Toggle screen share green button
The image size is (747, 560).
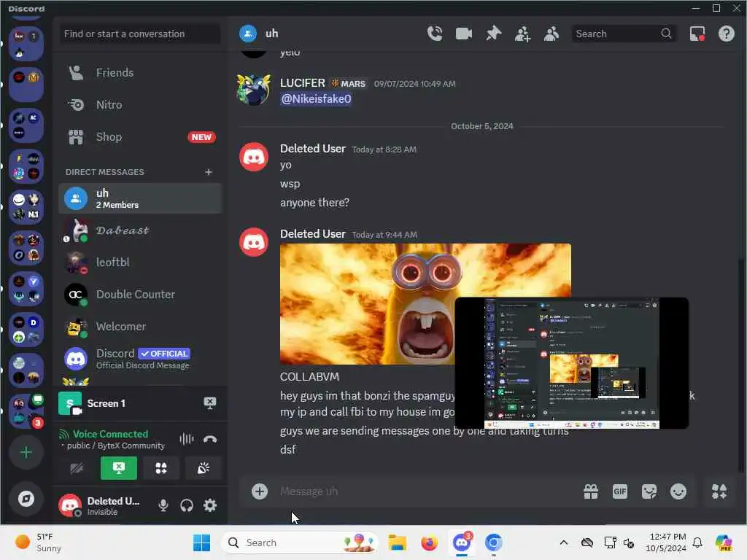pyautogui.click(x=119, y=468)
